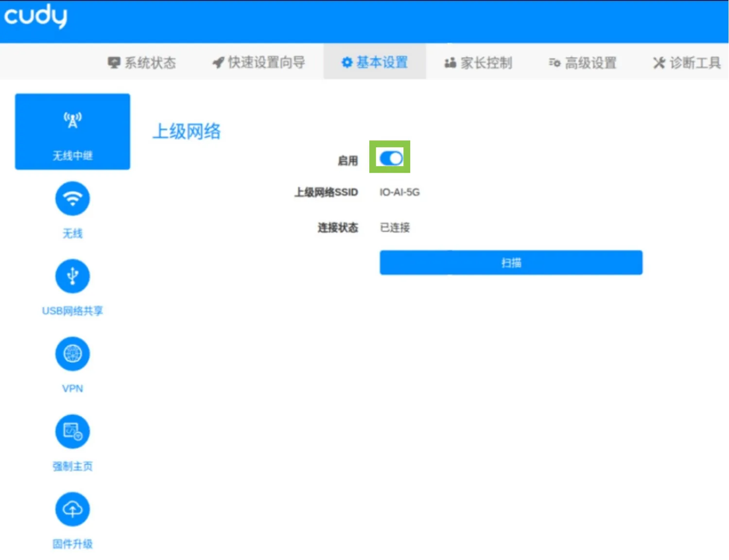
Task: Open the 高级设置 tab
Action: tap(583, 63)
